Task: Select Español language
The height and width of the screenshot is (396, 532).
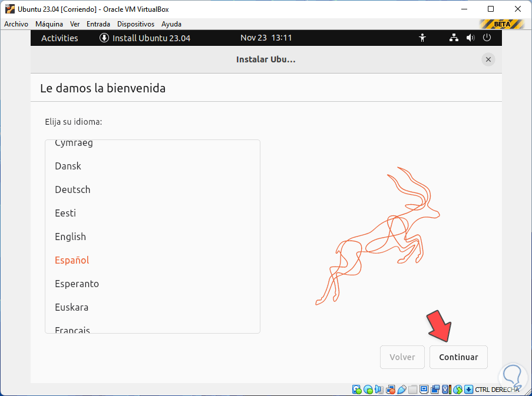Action: pos(153,260)
